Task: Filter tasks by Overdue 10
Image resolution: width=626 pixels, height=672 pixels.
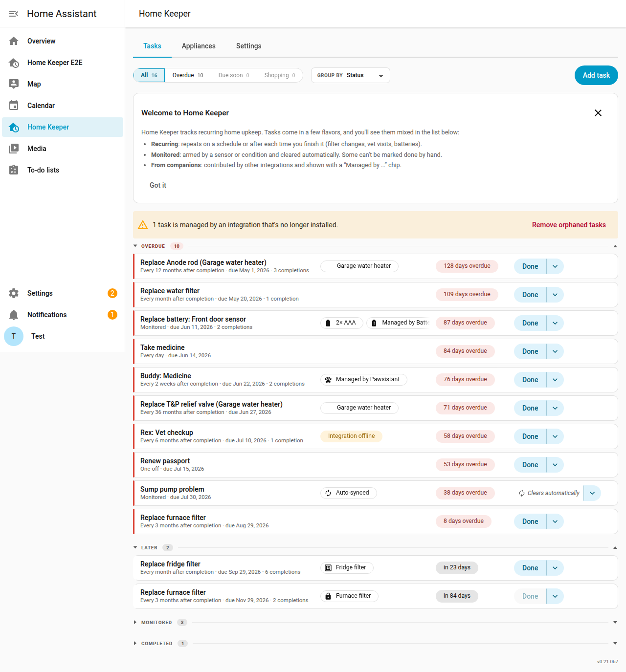Action: tap(188, 75)
